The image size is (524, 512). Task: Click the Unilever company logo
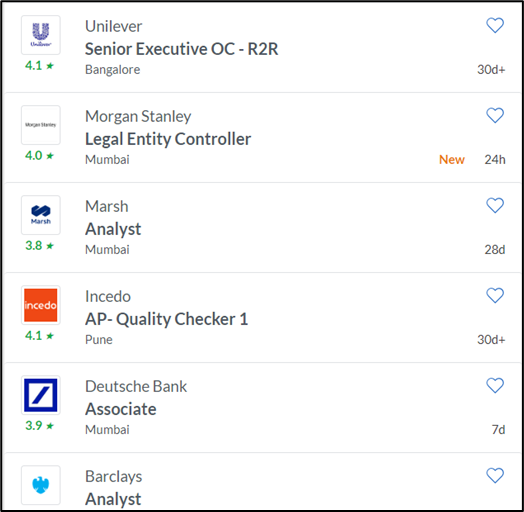tap(41, 35)
